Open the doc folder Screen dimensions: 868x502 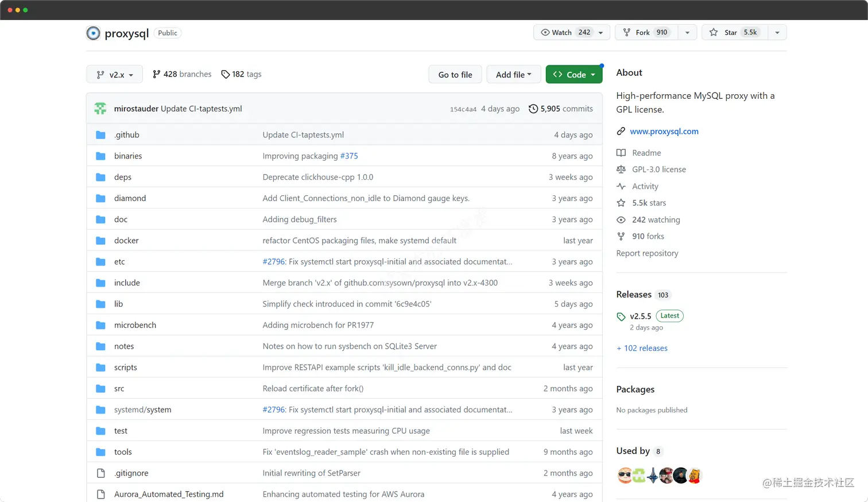click(121, 219)
